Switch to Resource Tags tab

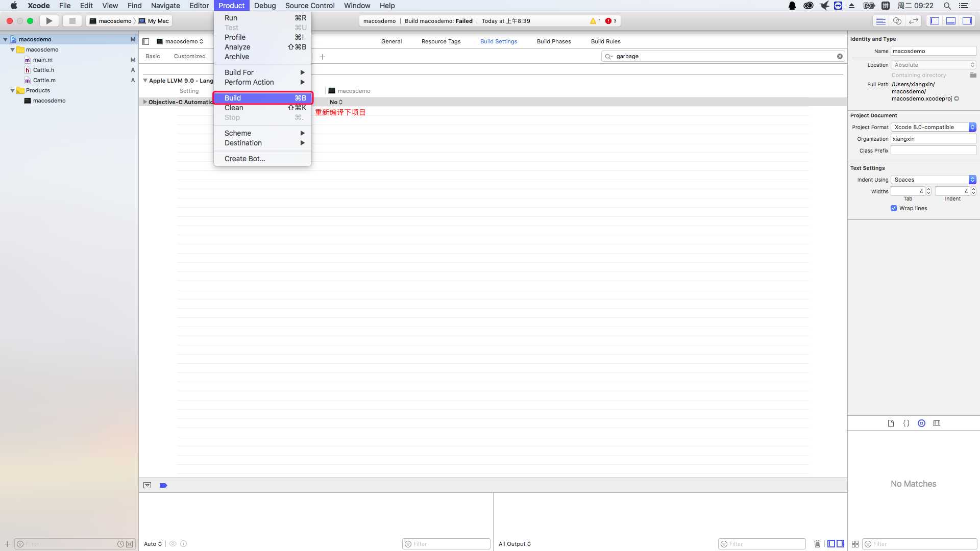coord(441,41)
